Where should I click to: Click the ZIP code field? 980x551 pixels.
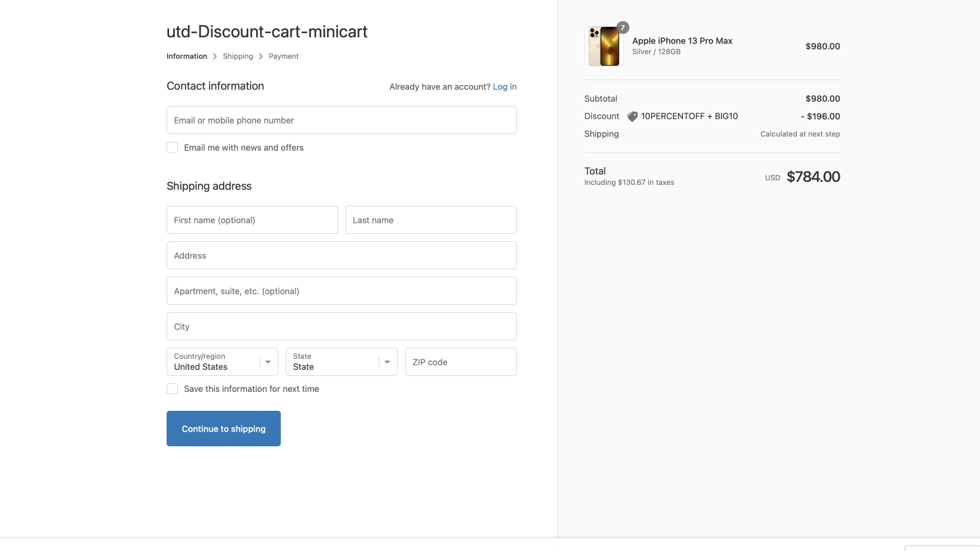pos(461,362)
